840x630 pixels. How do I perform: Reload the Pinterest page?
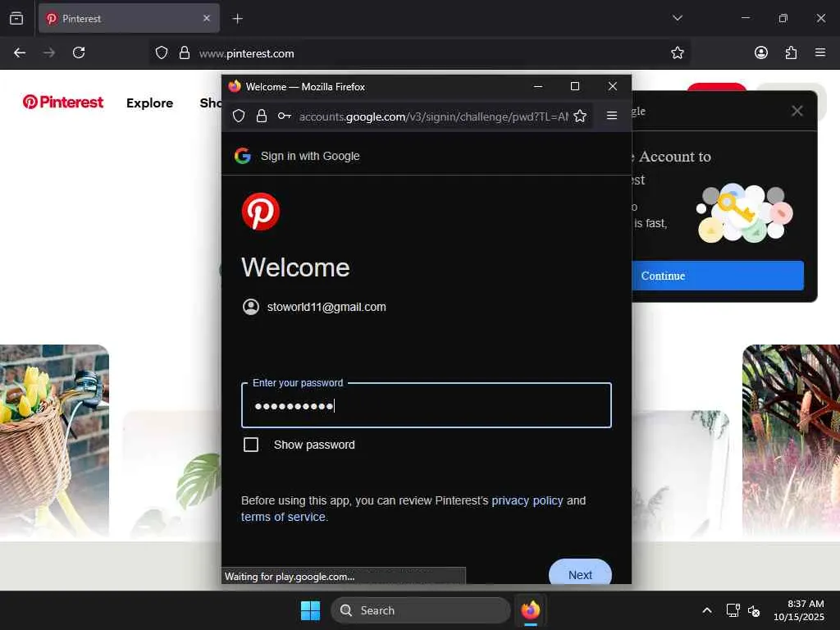pos(79,52)
